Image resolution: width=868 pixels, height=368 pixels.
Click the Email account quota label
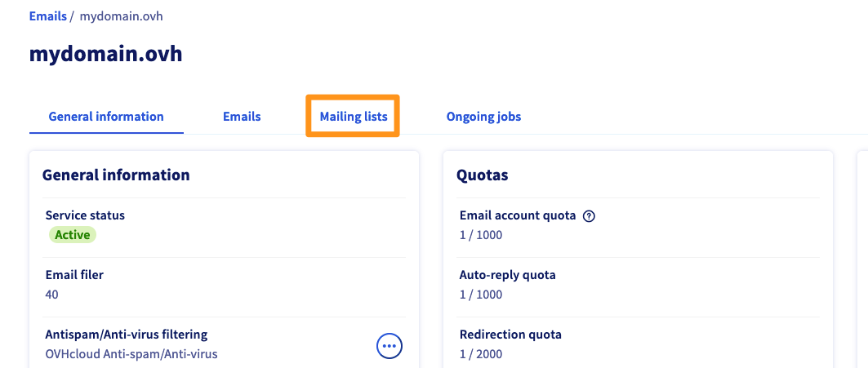(518, 215)
